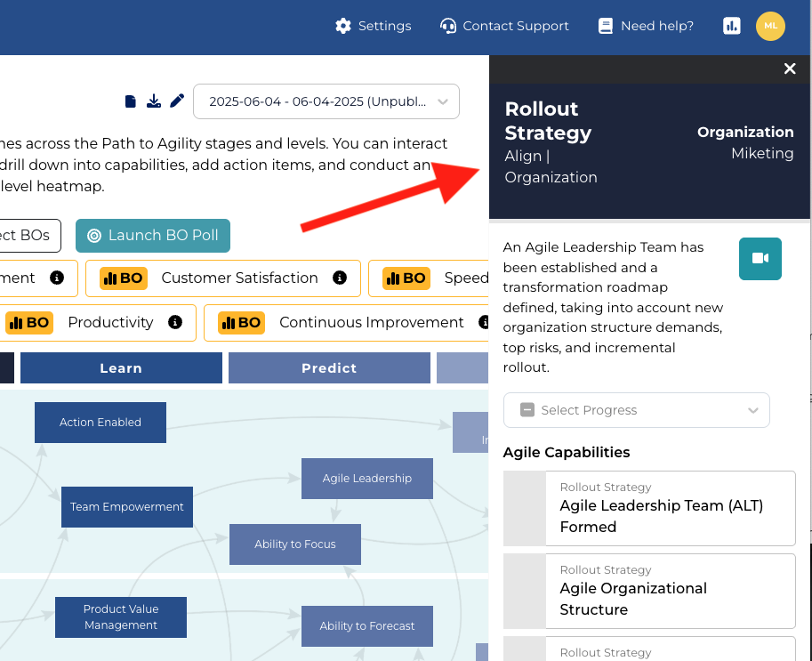812x661 pixels.
Task: Click the Agile Capabilities heading
Action: click(567, 453)
